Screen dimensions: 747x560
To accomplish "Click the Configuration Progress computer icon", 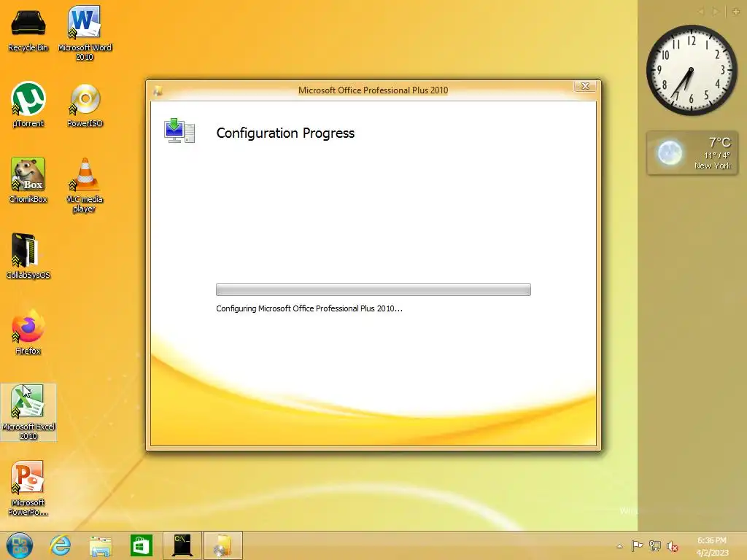I will (x=179, y=131).
